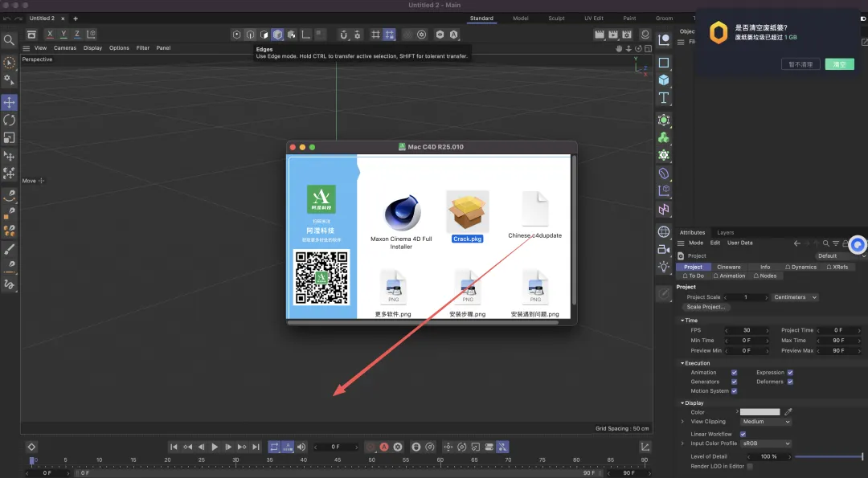Expand the Input Color Profile row arrow
This screenshot has width=868, height=478.
[682, 443]
